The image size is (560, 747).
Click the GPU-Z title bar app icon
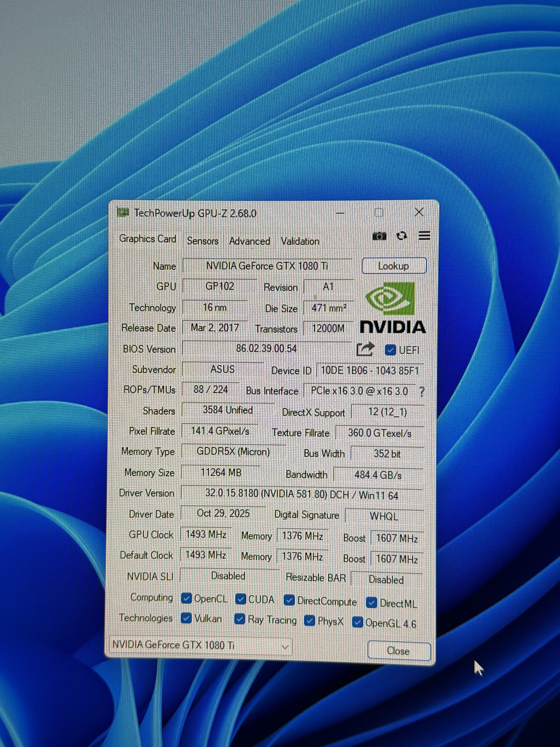coord(123,213)
